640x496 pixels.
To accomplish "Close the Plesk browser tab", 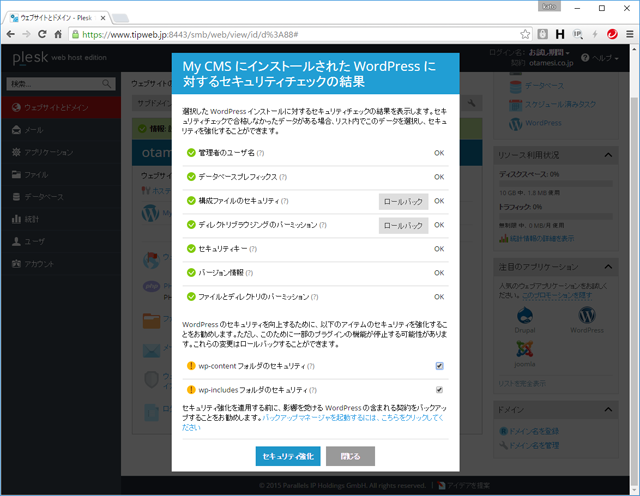I will coord(103,18).
